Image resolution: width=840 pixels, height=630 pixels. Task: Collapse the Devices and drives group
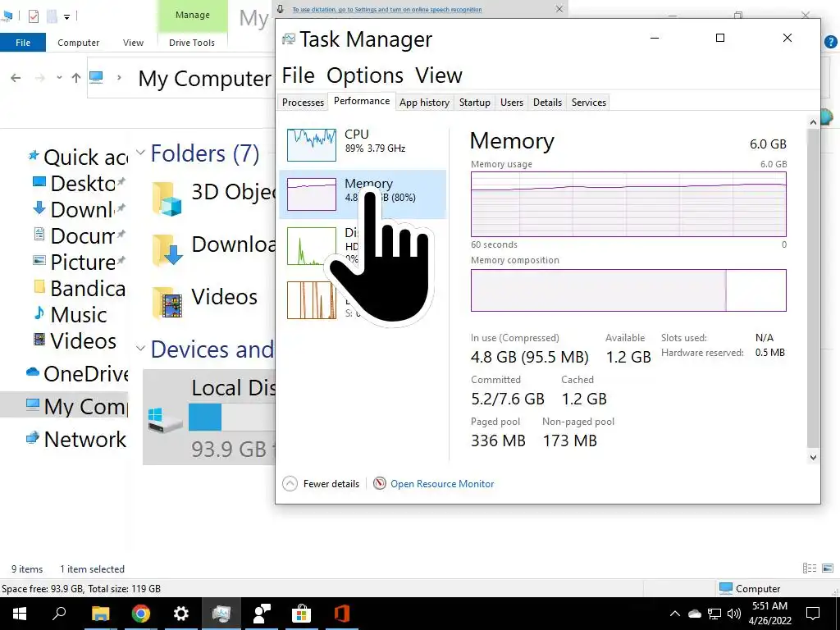coord(140,349)
